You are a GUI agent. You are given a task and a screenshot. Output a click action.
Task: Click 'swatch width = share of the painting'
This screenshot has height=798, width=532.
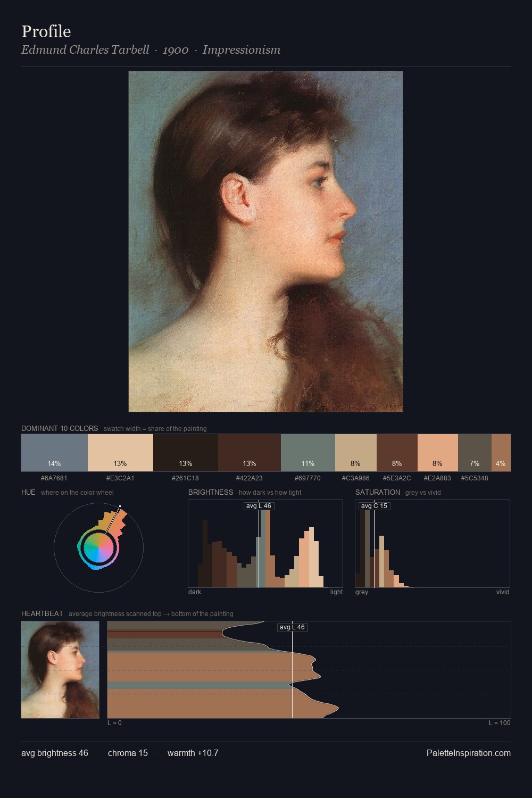[x=155, y=429]
